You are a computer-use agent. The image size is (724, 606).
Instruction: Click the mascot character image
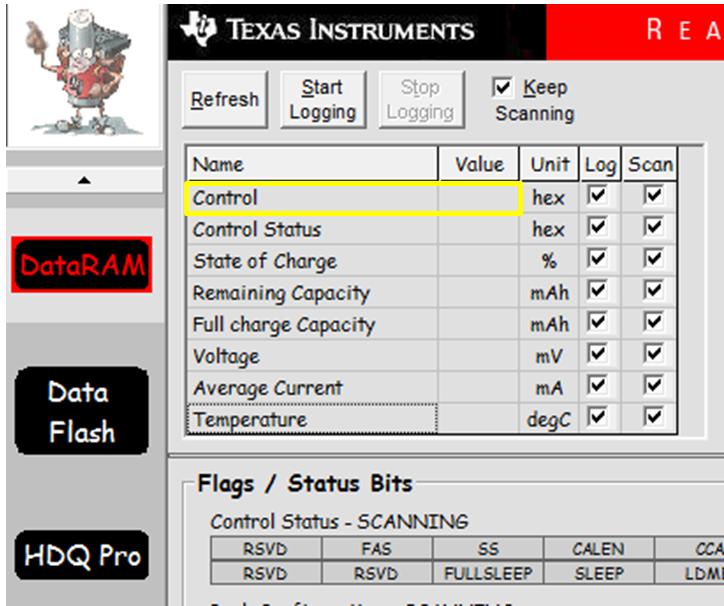(84, 74)
